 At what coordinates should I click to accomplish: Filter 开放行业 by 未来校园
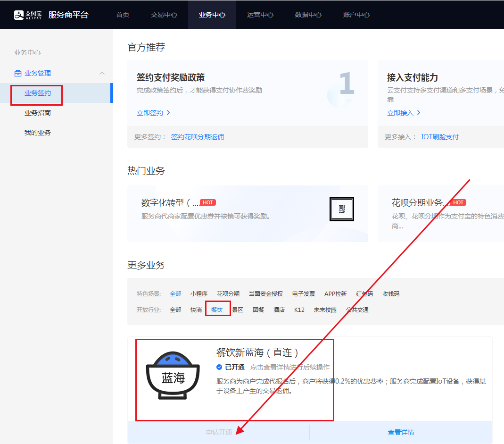click(325, 310)
